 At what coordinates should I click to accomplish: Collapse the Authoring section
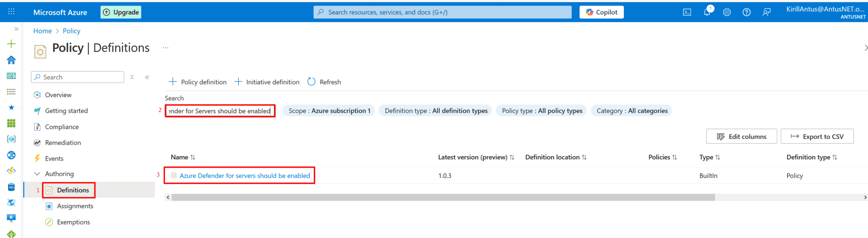pyautogui.click(x=37, y=174)
